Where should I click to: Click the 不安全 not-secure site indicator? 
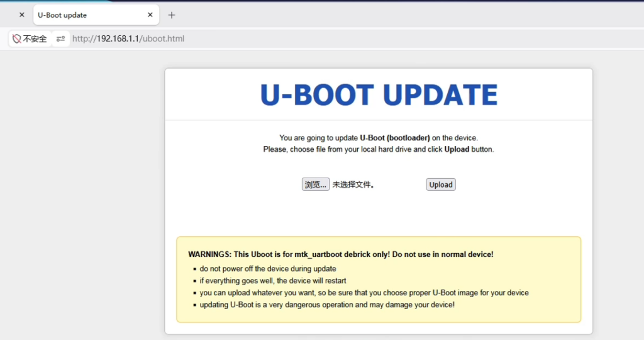coord(30,38)
